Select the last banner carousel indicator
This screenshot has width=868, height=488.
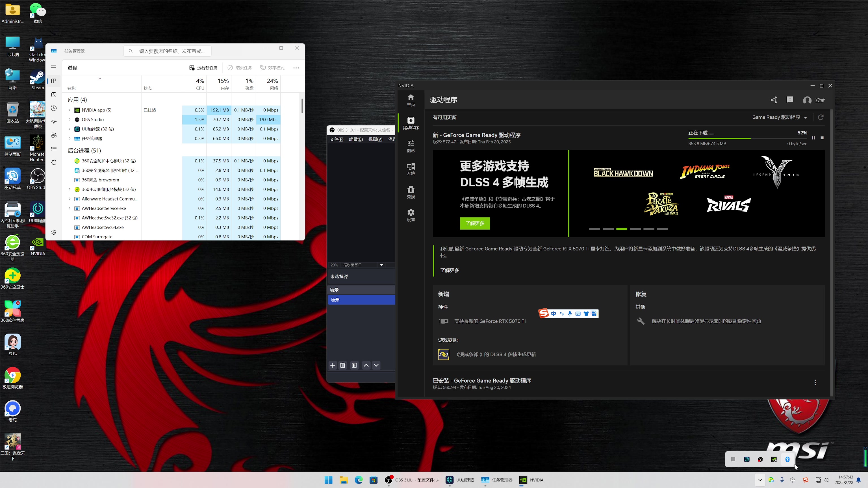click(663, 229)
